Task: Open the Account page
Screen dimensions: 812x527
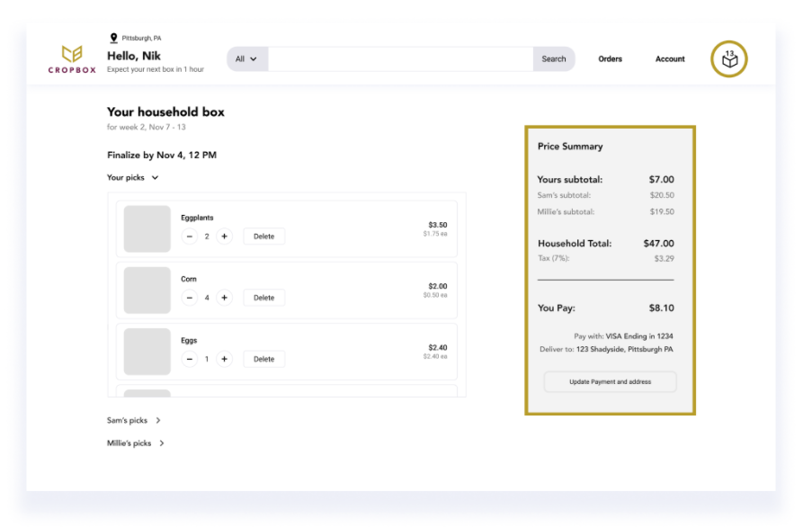Action: tap(670, 59)
